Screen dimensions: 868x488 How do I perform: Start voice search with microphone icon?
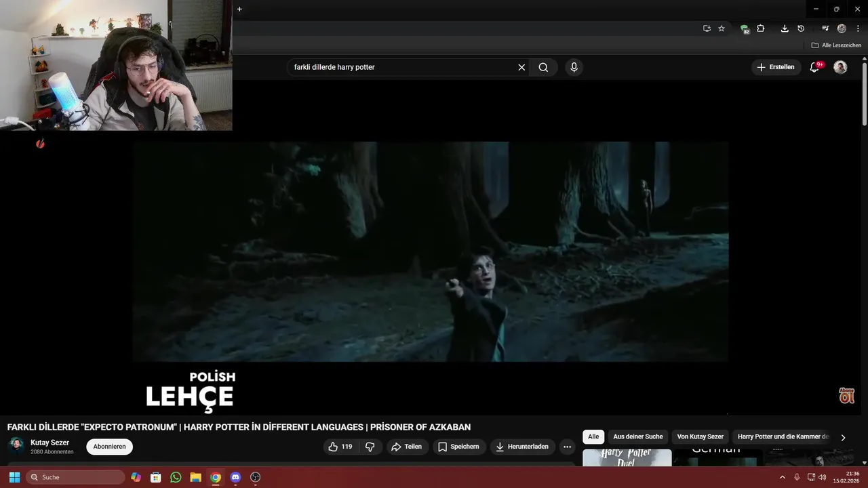coord(574,67)
